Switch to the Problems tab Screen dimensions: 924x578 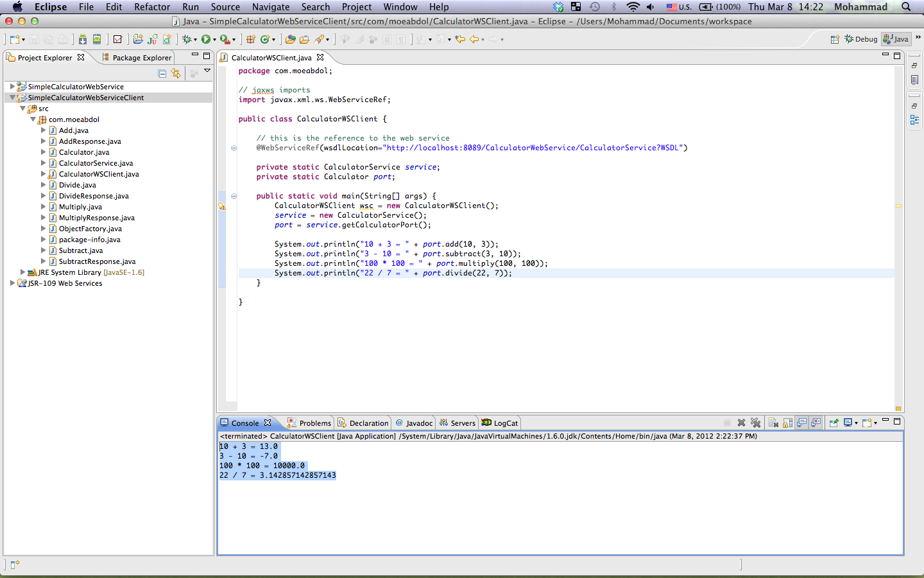(314, 423)
